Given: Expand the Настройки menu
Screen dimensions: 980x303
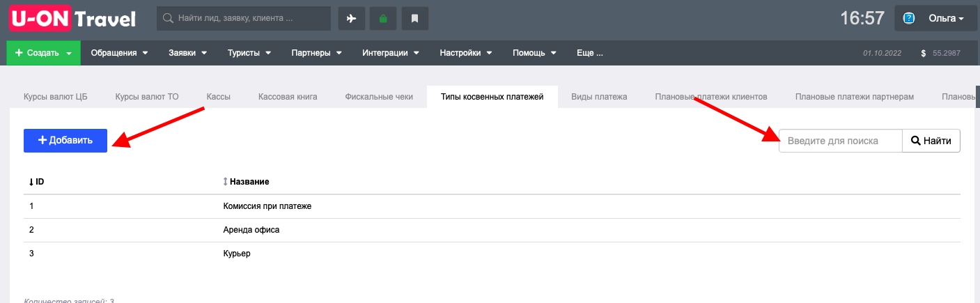Looking at the screenshot, I should click(x=465, y=53).
